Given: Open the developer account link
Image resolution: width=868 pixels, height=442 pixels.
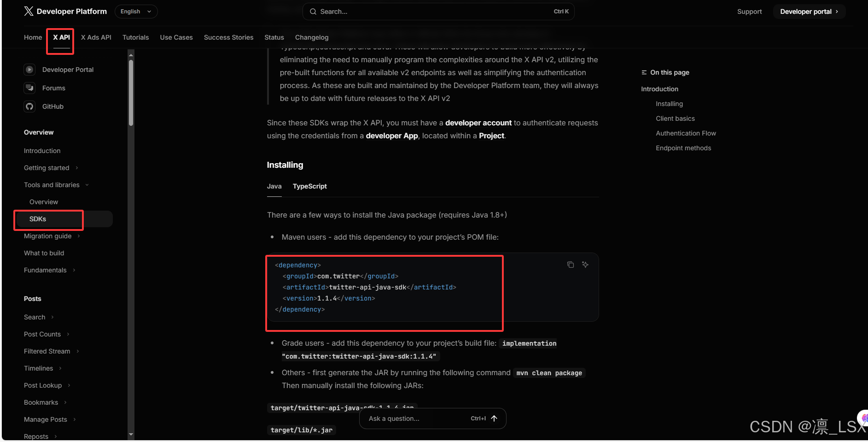Looking at the screenshot, I should 478,123.
